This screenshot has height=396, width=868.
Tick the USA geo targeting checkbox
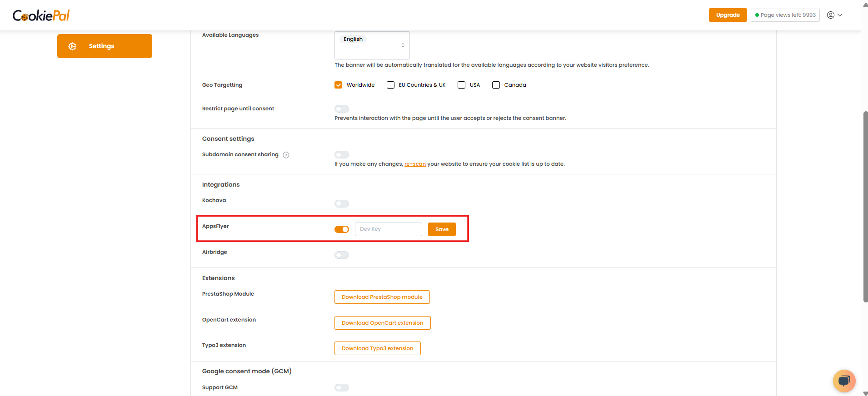(461, 85)
